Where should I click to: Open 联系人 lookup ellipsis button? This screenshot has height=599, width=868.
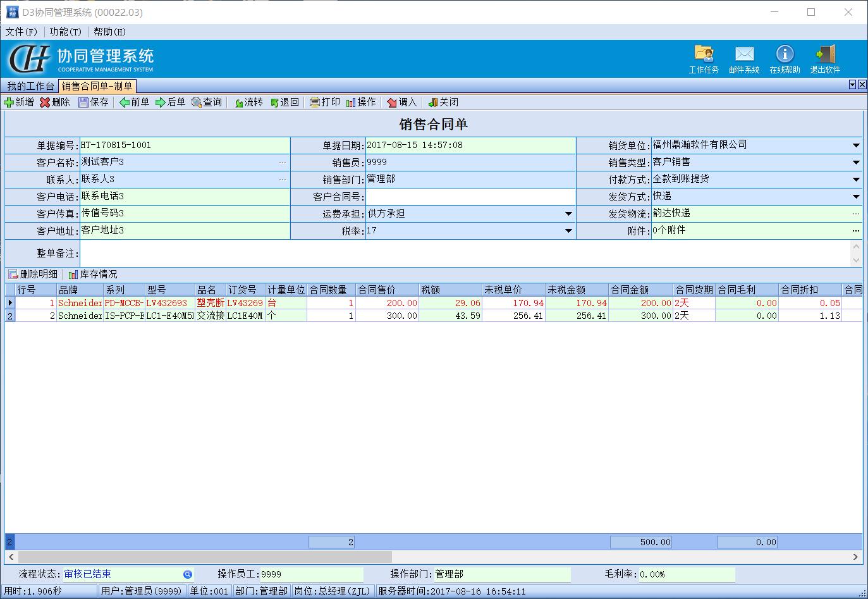[x=283, y=180]
